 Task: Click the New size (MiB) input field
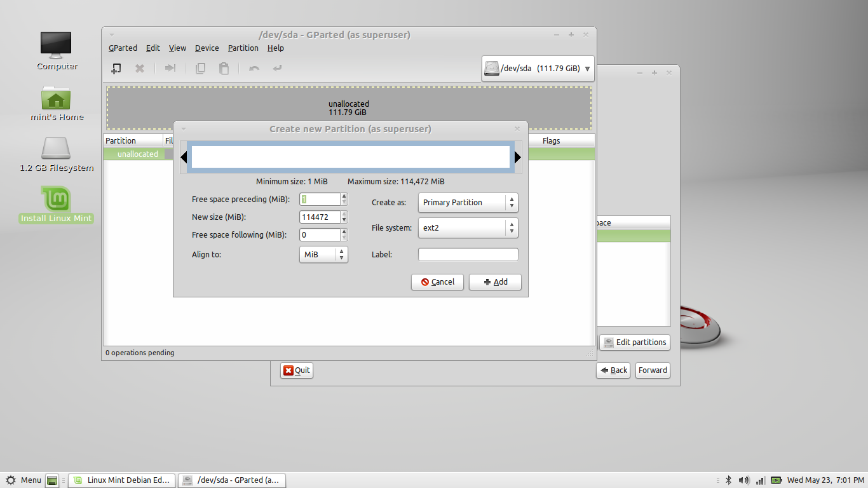pos(320,217)
